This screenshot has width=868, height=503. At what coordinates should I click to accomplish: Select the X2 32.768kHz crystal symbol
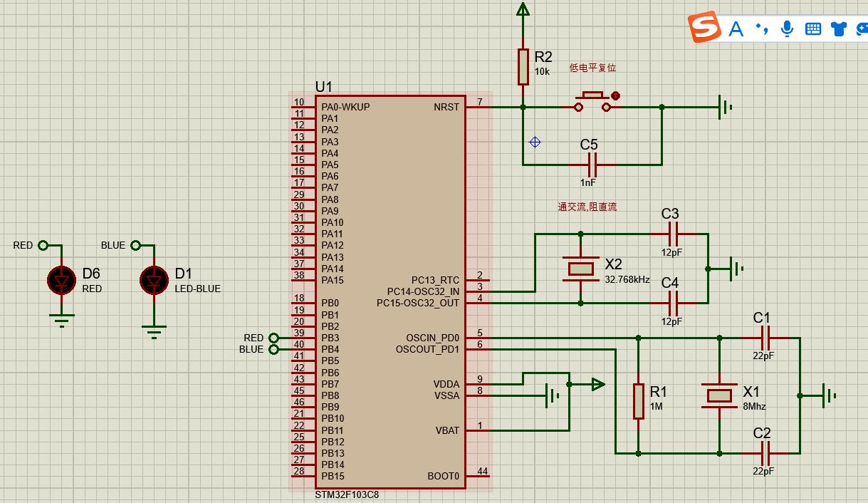581,269
